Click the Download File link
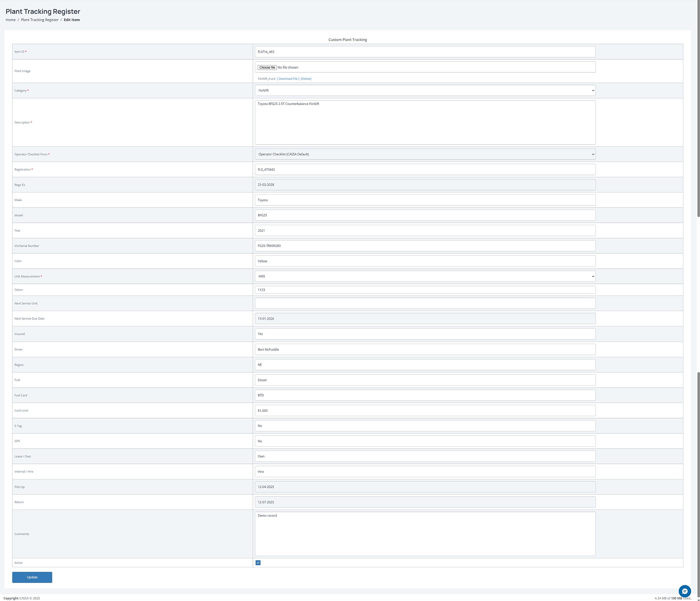Image resolution: width=700 pixels, height=601 pixels. pyautogui.click(x=288, y=79)
